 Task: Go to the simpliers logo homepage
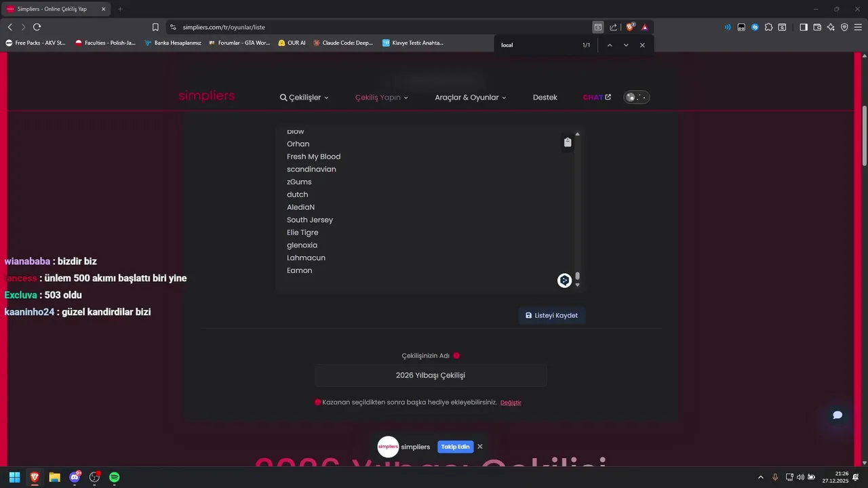pos(207,96)
